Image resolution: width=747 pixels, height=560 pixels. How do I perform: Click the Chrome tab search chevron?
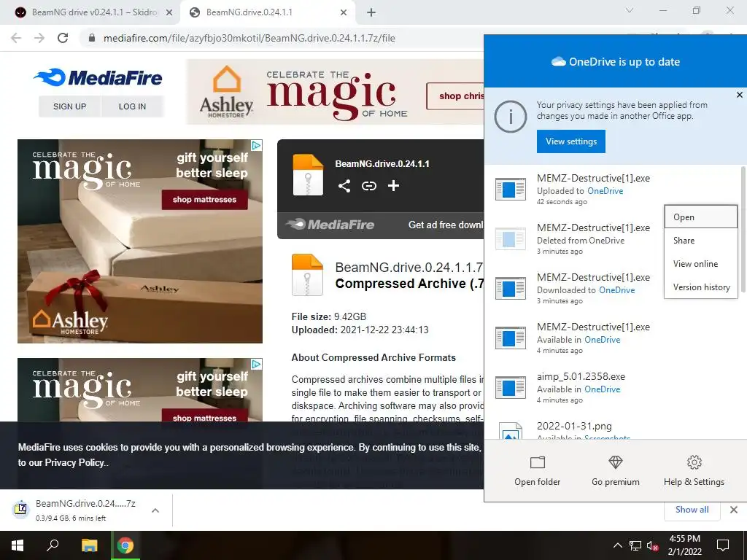click(x=630, y=10)
